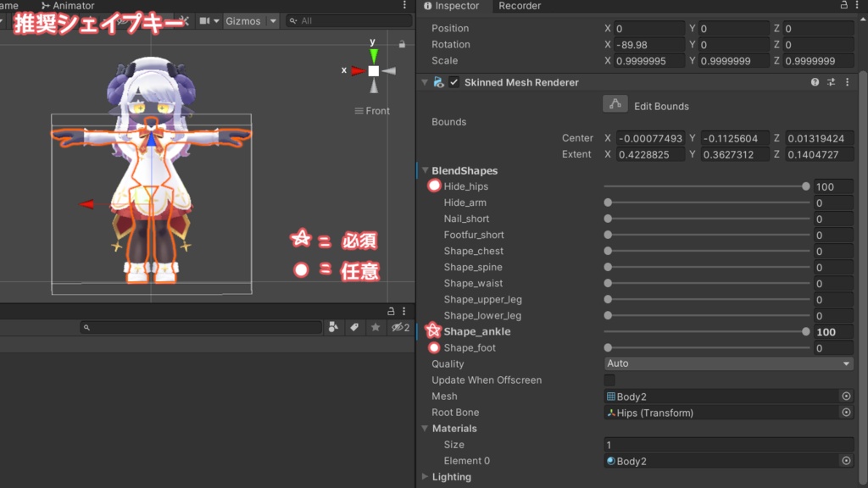Select the Footfur_short blendshape label
The image size is (868, 488).
click(x=474, y=235)
